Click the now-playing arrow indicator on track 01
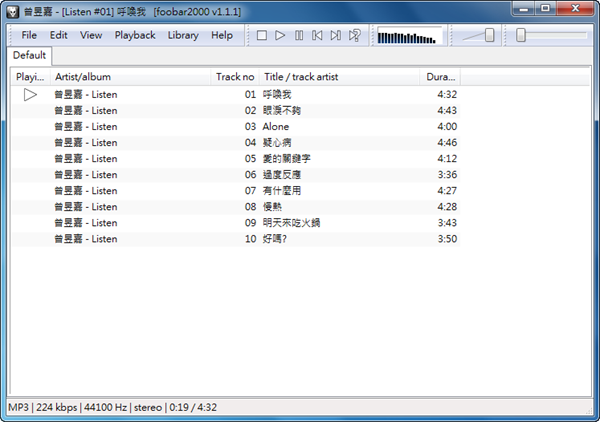Viewport: 600px width, 422px height. [30, 95]
